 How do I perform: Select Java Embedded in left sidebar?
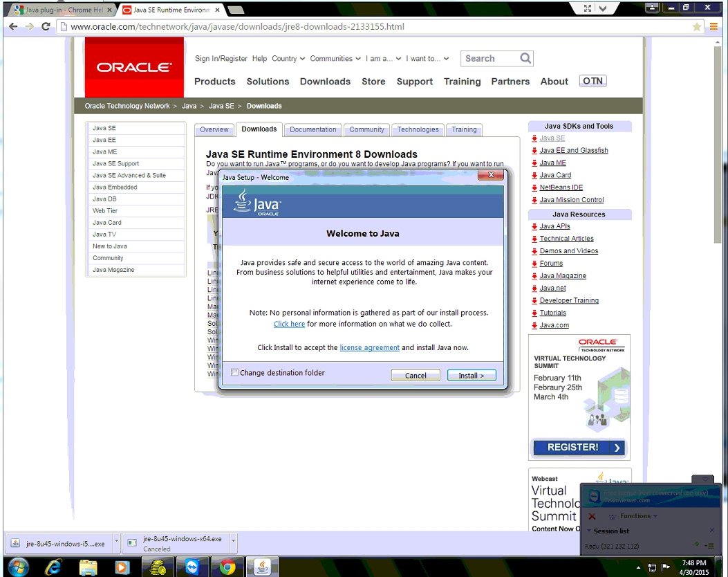pyautogui.click(x=115, y=187)
